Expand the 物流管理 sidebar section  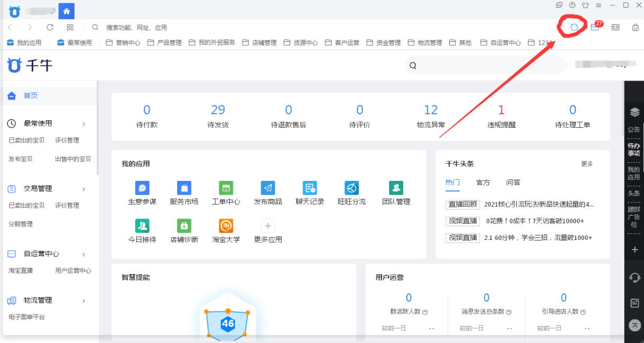84,301
